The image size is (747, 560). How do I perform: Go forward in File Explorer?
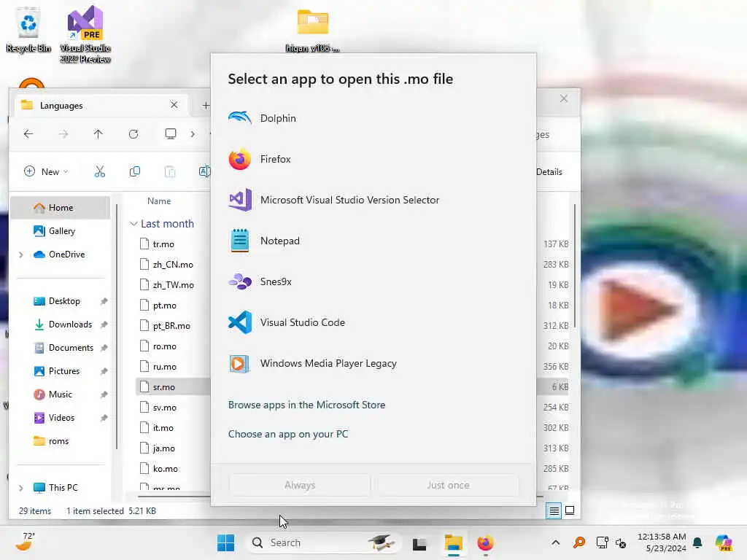[63, 134]
